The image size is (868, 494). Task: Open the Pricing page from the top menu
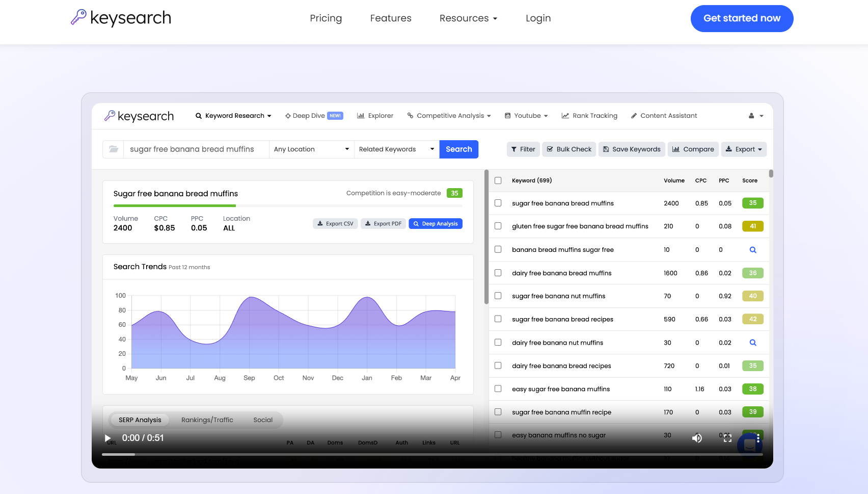point(326,18)
